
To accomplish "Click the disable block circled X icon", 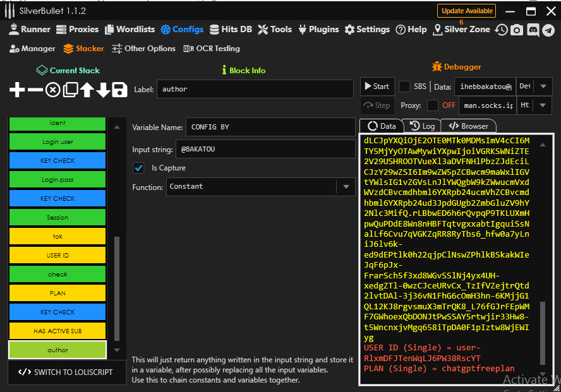I will tap(53, 90).
